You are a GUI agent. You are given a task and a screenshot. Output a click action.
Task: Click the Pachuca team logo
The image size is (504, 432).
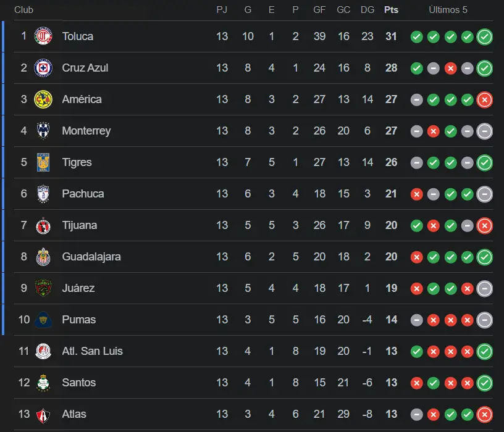(x=43, y=194)
